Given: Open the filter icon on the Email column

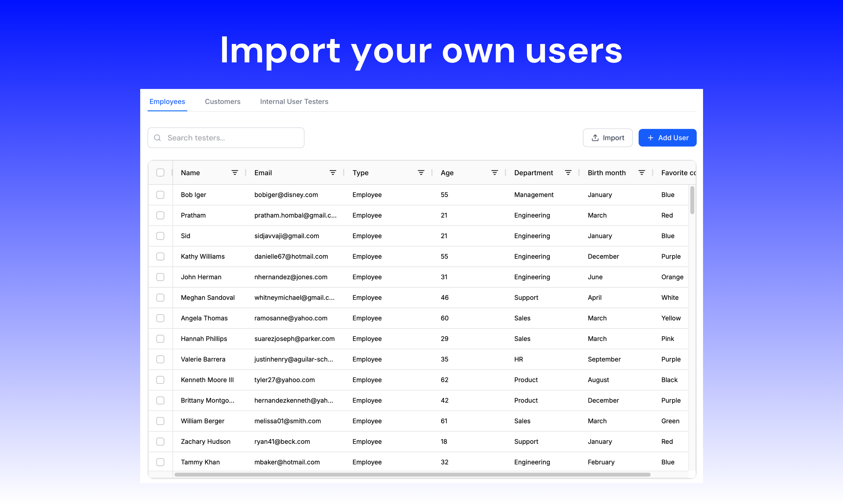Looking at the screenshot, I should [x=333, y=173].
